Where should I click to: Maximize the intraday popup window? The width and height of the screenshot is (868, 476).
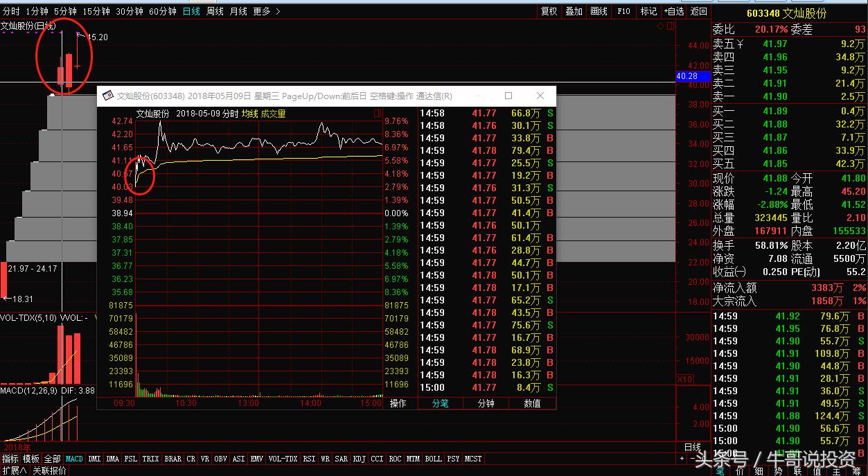[508, 96]
